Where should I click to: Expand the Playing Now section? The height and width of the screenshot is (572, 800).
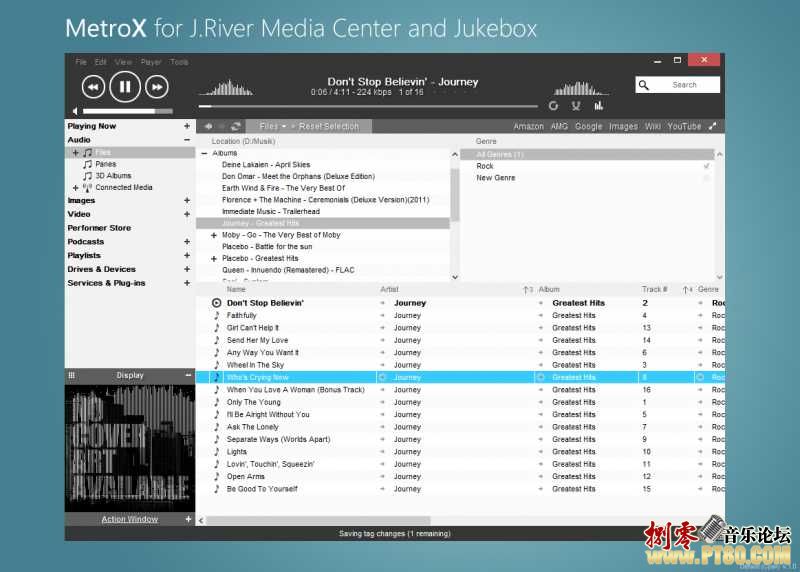[187, 126]
